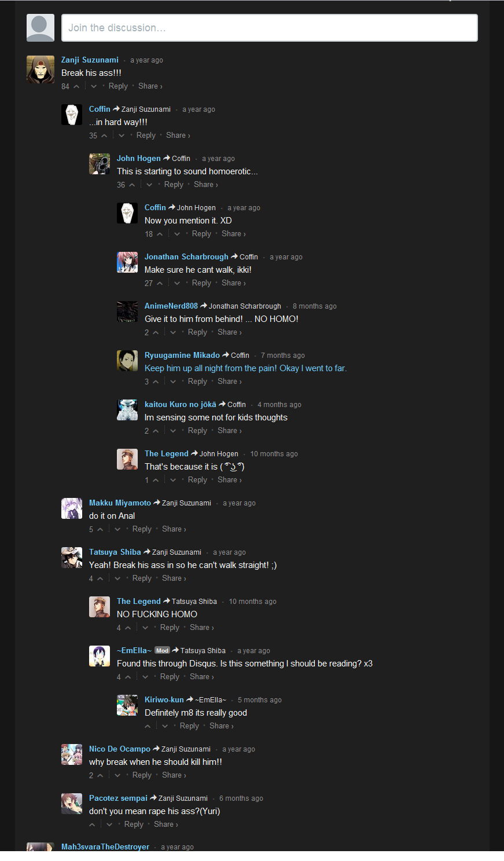Downvote Jonathan Scharbrough's comment
This screenshot has width=504, height=861.
pos(177,283)
